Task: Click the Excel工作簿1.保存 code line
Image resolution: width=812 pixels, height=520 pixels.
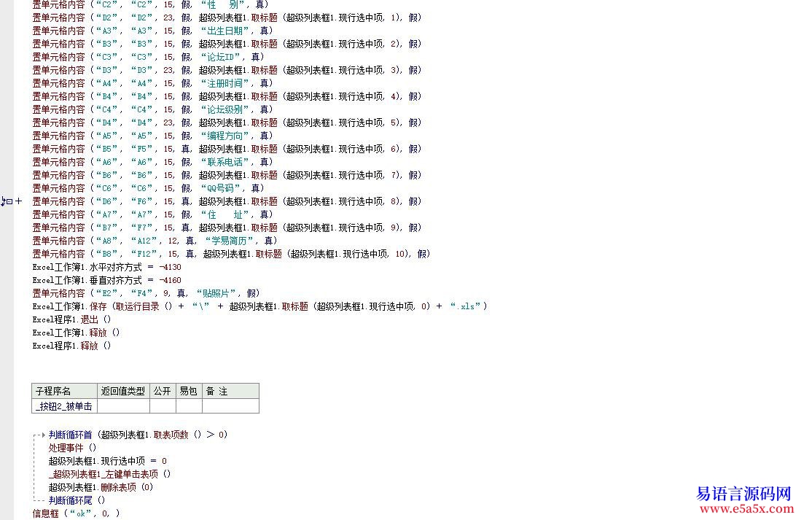Action: (259, 306)
